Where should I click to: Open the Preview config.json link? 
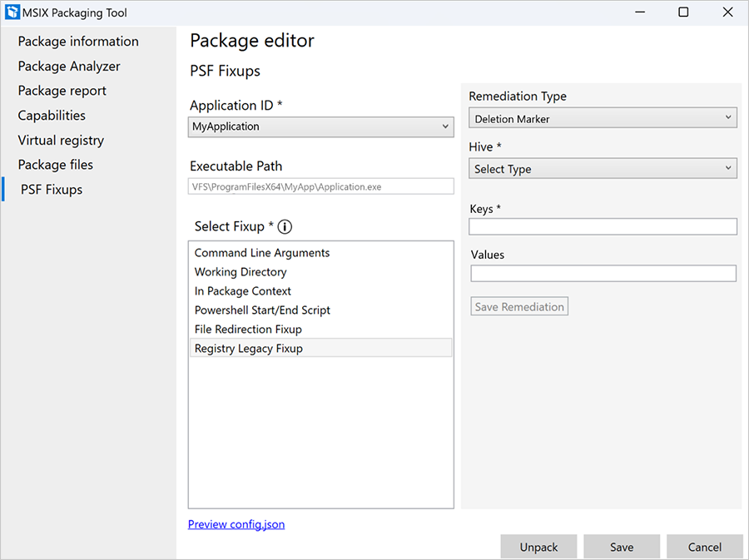[x=236, y=524]
